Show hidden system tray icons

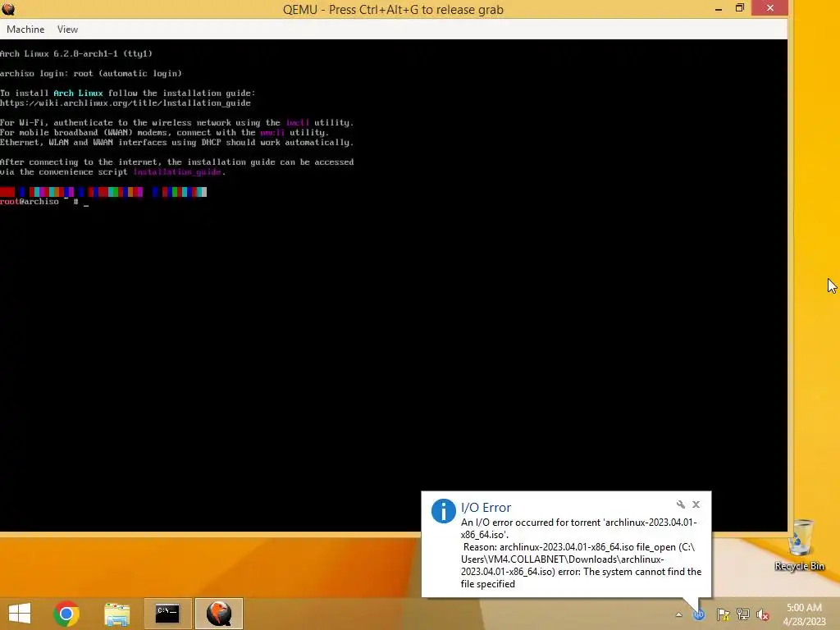pos(678,614)
